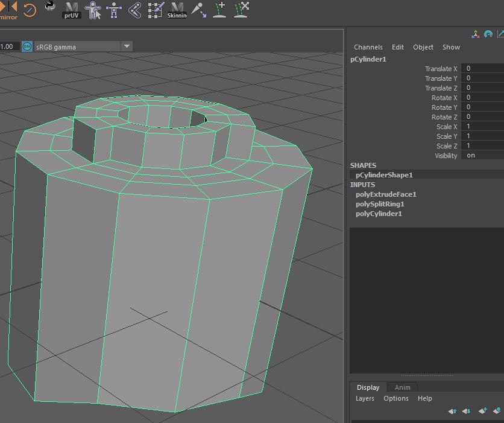Move layer up in Display layer editor

[452, 411]
